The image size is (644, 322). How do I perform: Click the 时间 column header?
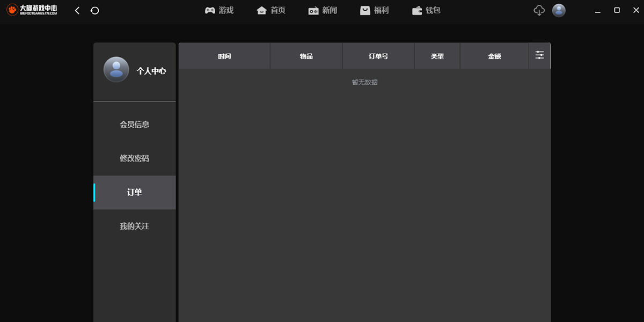(224, 56)
